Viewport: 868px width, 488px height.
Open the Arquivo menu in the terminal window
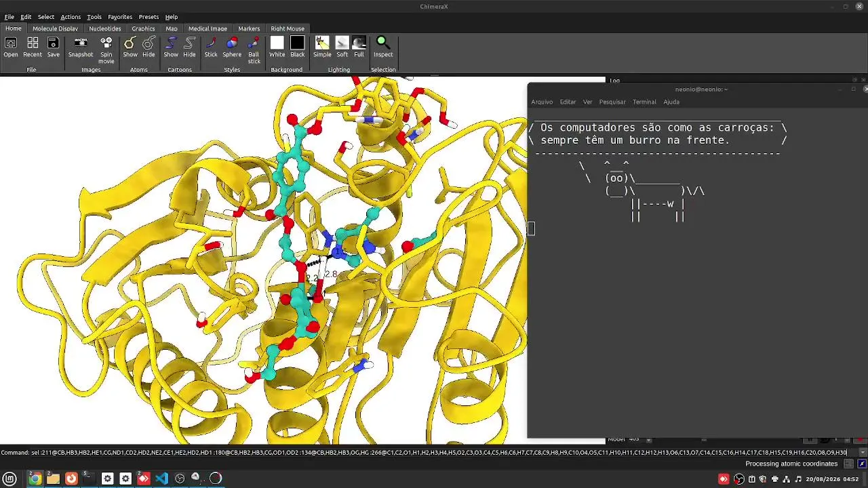click(x=542, y=102)
